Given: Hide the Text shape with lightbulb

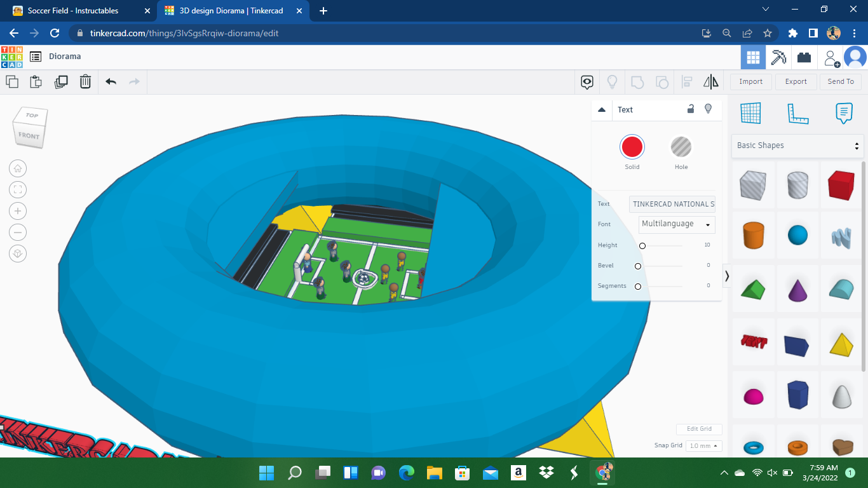Looking at the screenshot, I should tap(709, 109).
